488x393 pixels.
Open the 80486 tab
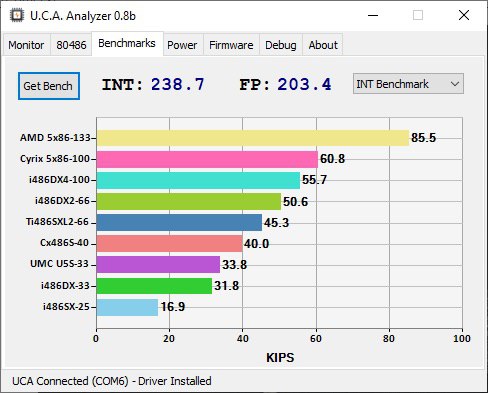click(x=71, y=45)
